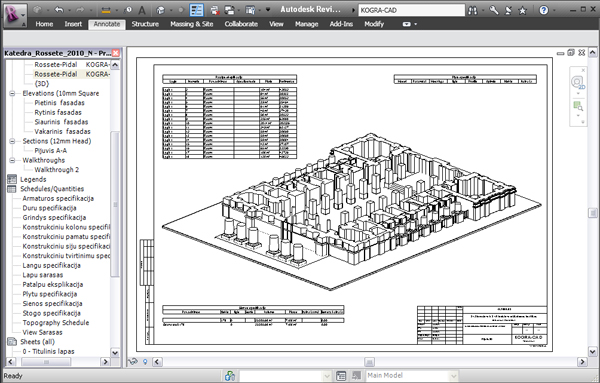The image size is (600, 383).
Task: Select Walkthrough 2 in project browser
Action: coord(57,170)
